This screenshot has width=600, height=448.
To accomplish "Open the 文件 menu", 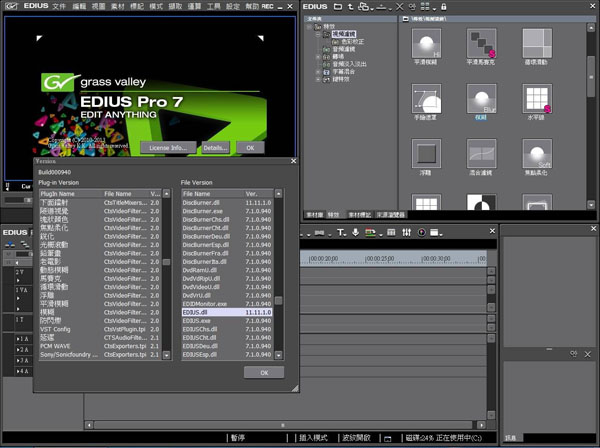I will click(59, 7).
